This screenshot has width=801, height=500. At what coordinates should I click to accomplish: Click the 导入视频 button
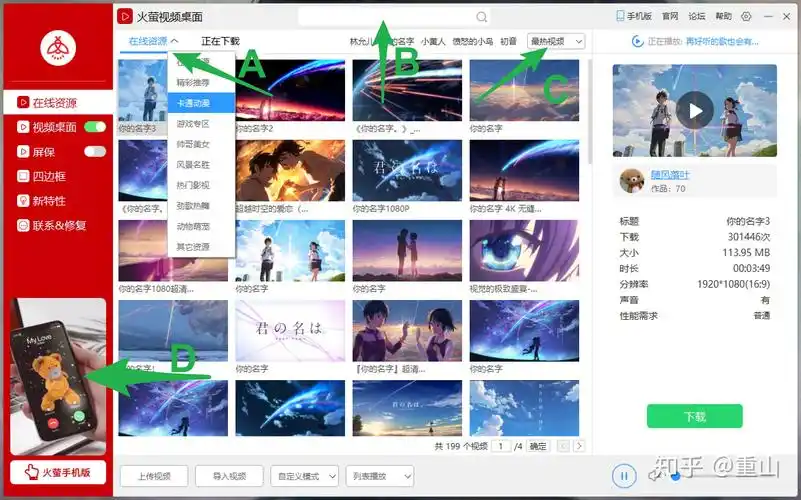pyautogui.click(x=229, y=476)
